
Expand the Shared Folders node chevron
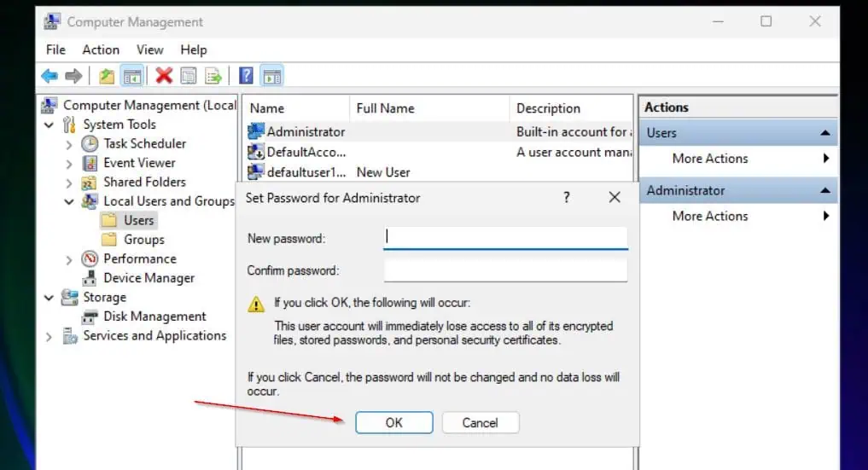click(69, 183)
